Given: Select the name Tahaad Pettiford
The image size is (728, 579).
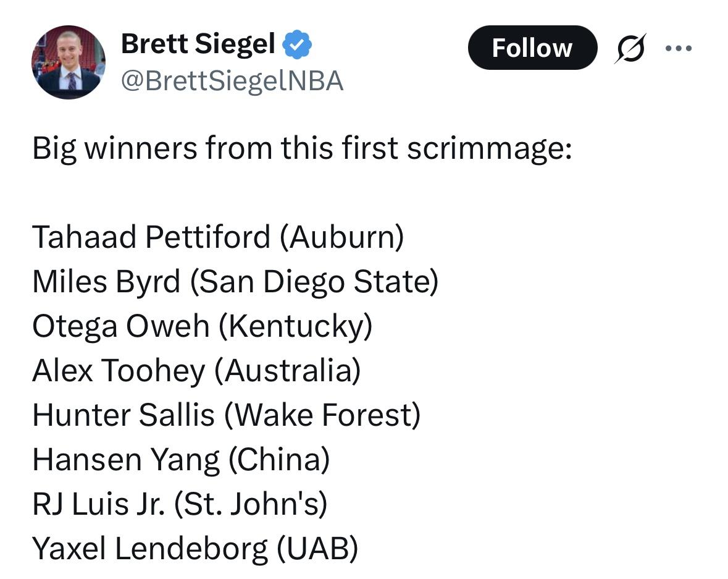Looking at the screenshot, I should pos(151,237).
